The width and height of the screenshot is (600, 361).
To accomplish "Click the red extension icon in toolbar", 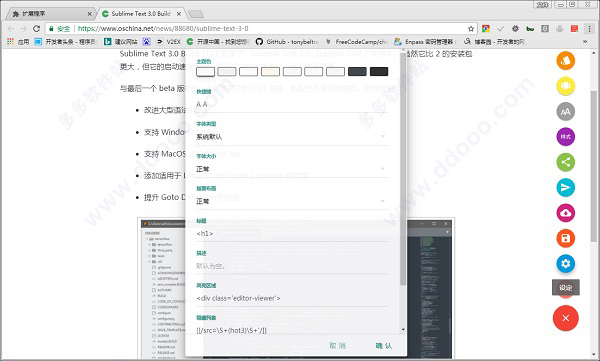I will coord(574,29).
